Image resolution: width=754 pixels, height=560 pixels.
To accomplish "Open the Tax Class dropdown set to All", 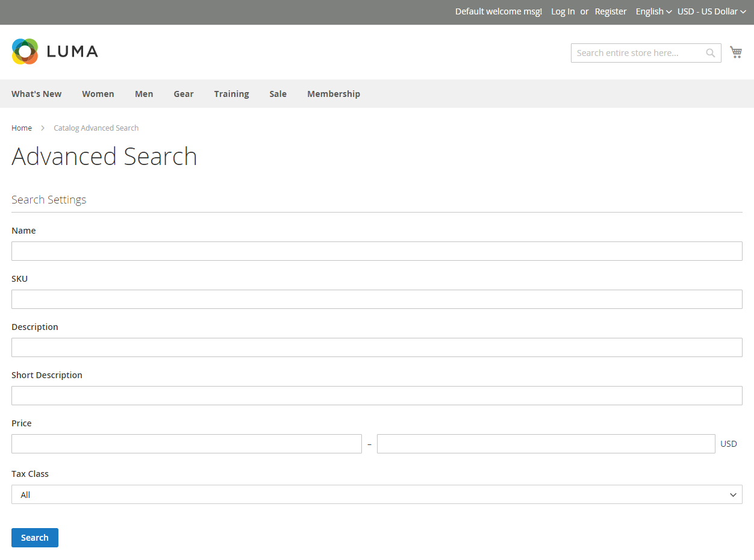I will point(377,494).
